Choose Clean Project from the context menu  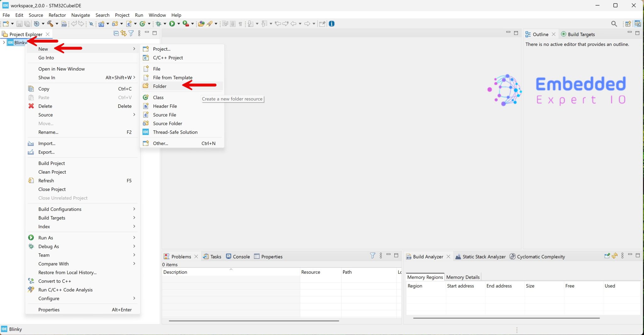52,172
